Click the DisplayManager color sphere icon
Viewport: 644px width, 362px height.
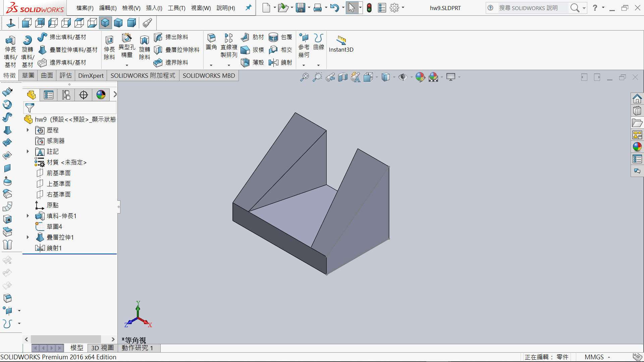pyautogui.click(x=101, y=95)
